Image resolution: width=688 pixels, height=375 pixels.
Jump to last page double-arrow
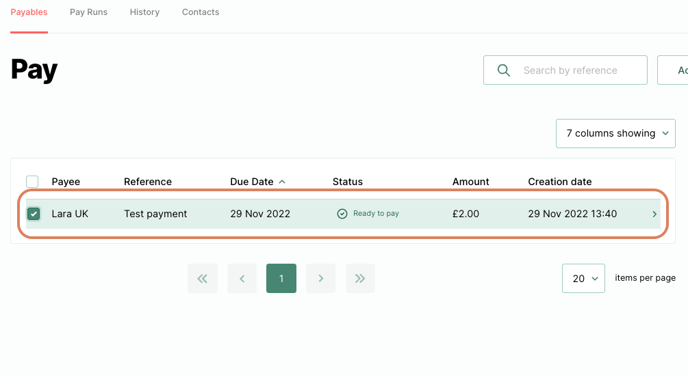click(x=360, y=278)
